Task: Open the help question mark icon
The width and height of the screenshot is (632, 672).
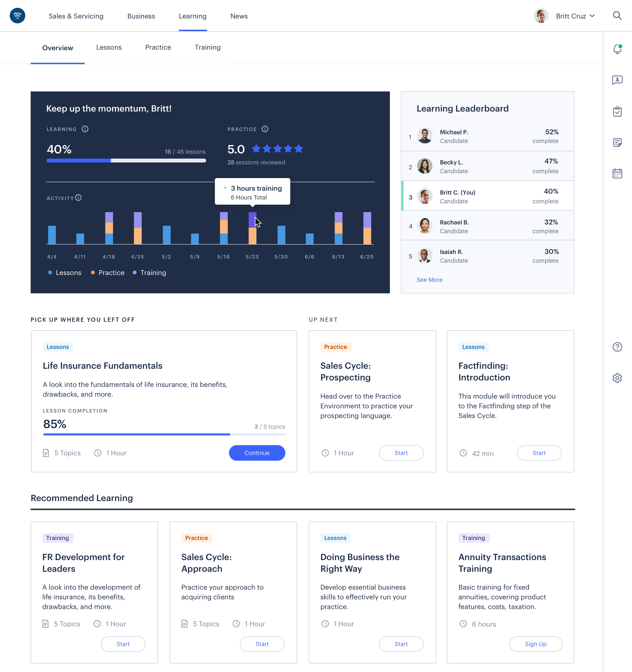Action: [617, 347]
